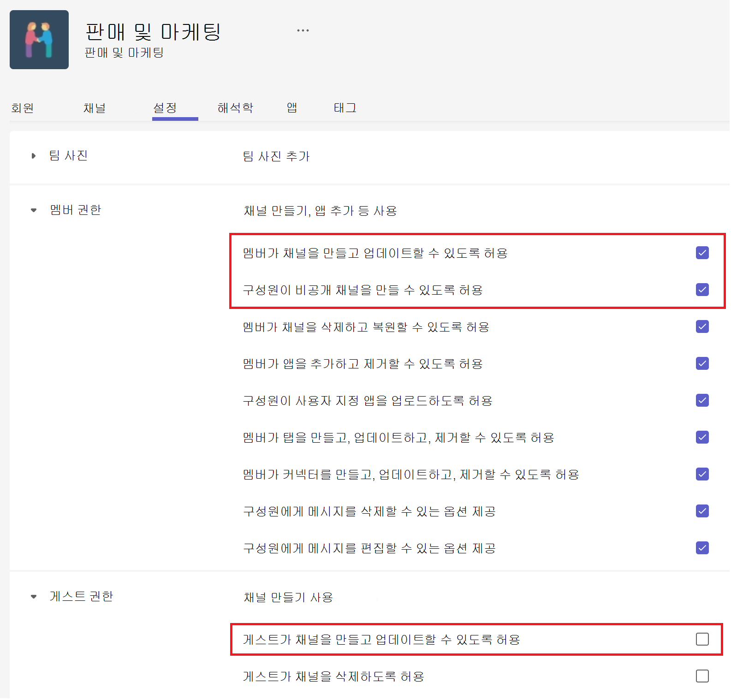Expand the 팀 사진 section arrow
Viewport: 737px width, 700px height.
click(x=33, y=156)
